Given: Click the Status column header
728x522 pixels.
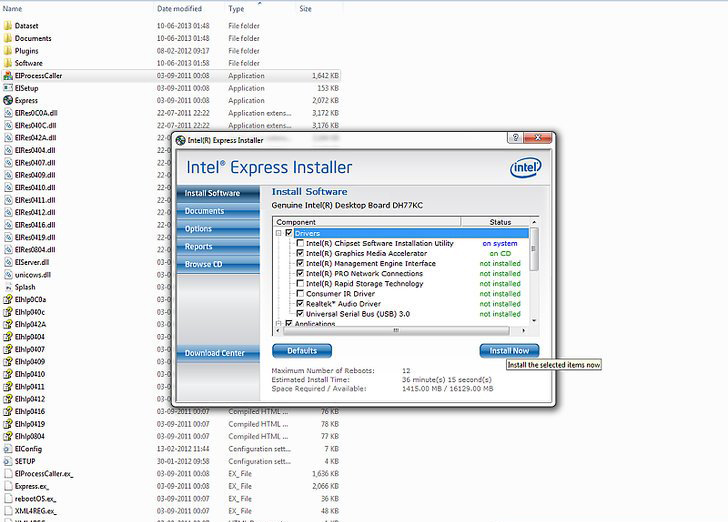Looking at the screenshot, I should [x=500, y=222].
